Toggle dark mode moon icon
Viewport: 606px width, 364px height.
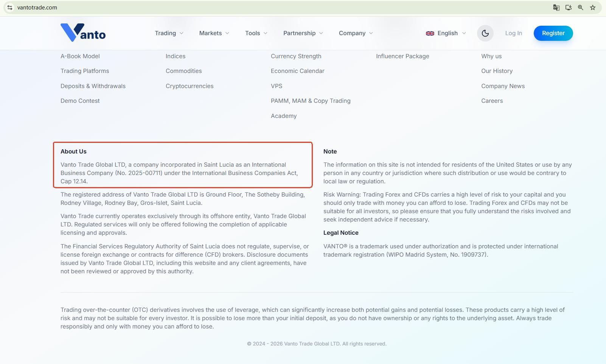(485, 33)
